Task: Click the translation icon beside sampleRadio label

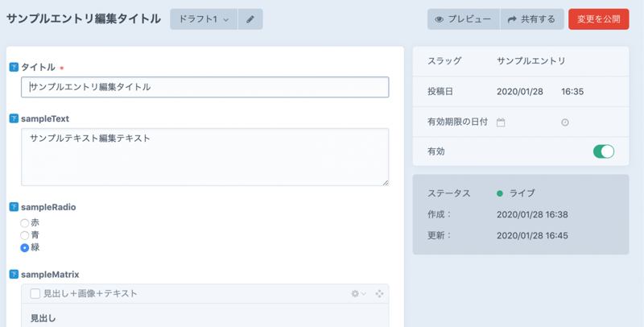Action: click(x=14, y=208)
